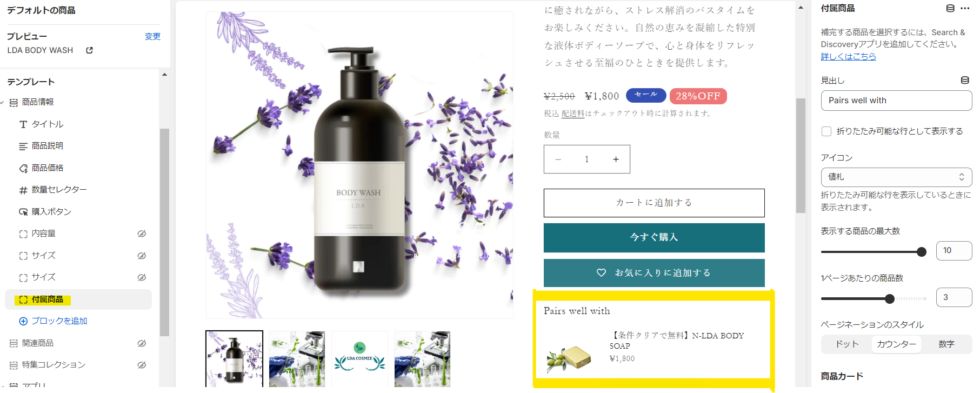The height and width of the screenshot is (393, 980).
Task: Click the minus icon in quantity selector
Action: 558,159
